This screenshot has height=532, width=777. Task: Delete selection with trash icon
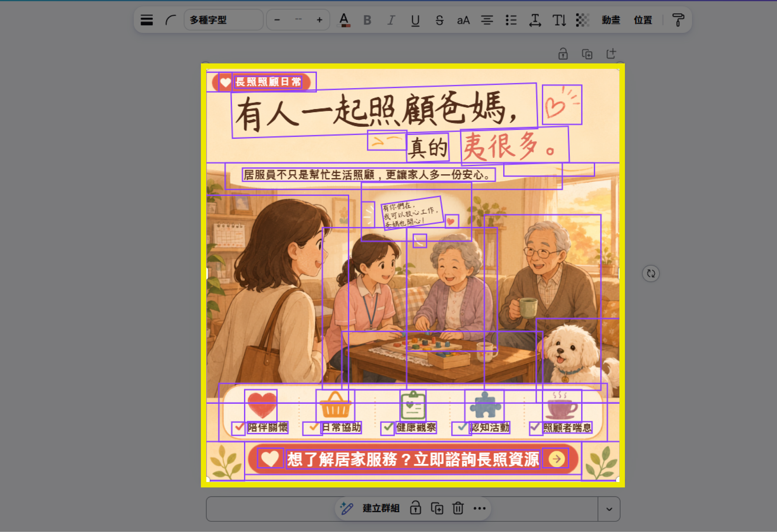pos(458,508)
